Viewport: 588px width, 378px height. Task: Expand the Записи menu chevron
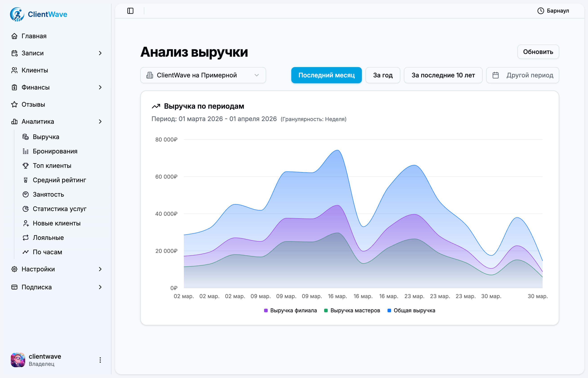coord(100,53)
